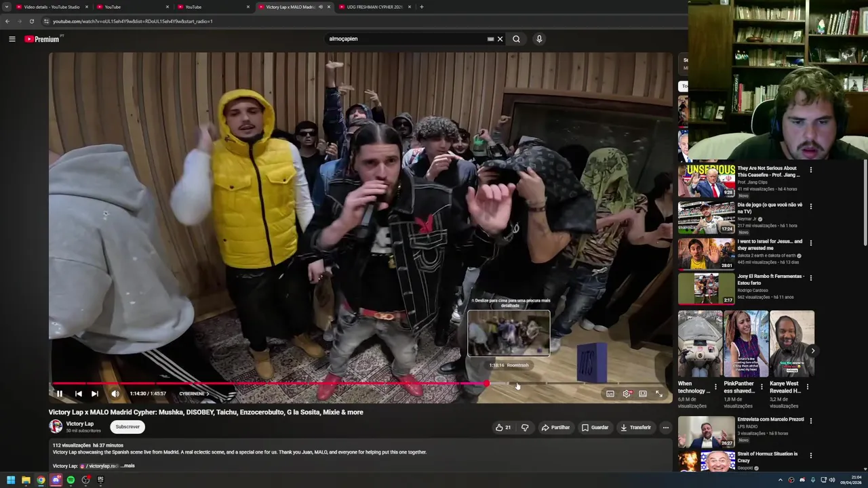The width and height of the screenshot is (868, 488).
Task: Open options for Jony El Rambo video
Action: pos(810,277)
